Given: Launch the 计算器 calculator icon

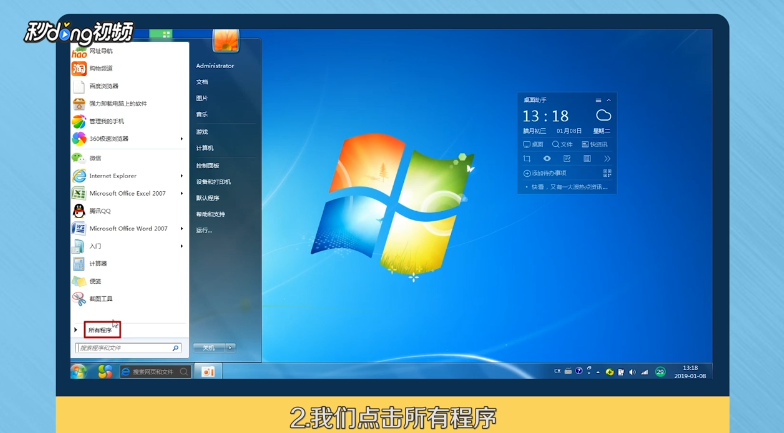Looking at the screenshot, I should pyautogui.click(x=79, y=264).
